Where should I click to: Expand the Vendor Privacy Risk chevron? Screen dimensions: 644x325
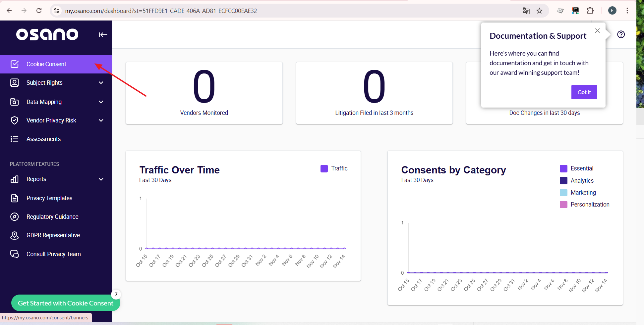(x=101, y=120)
